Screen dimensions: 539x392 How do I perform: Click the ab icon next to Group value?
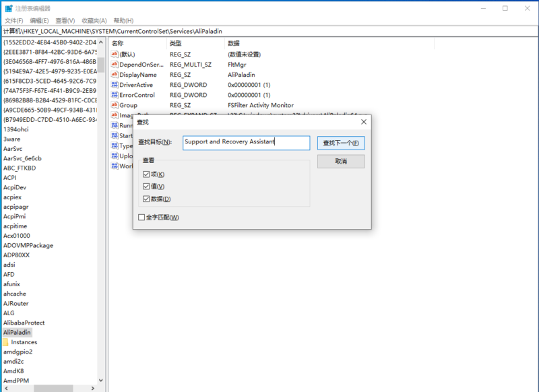116,105
